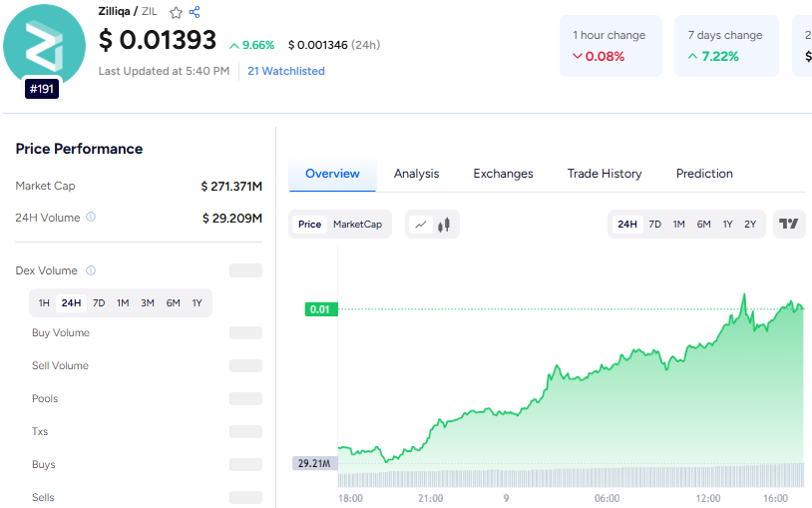Click the Buys row label
Viewport: 812px width, 508px height.
coord(44,464)
